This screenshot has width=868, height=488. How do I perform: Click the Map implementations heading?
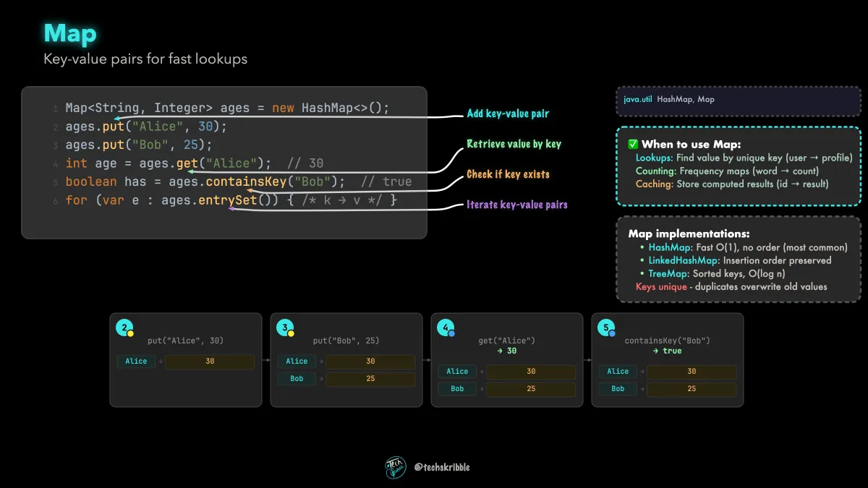pyautogui.click(x=689, y=234)
